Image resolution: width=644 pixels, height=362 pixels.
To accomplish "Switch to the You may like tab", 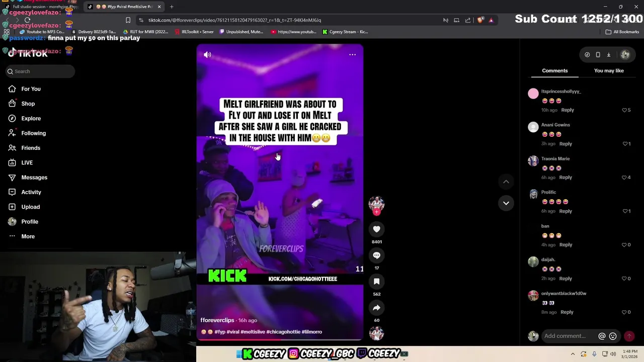I will (x=609, y=71).
